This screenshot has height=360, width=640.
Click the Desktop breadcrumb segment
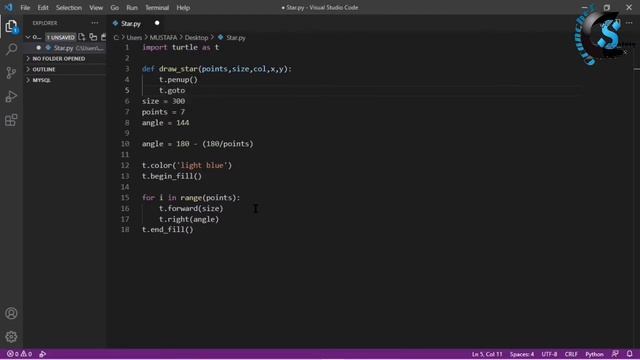(196, 38)
